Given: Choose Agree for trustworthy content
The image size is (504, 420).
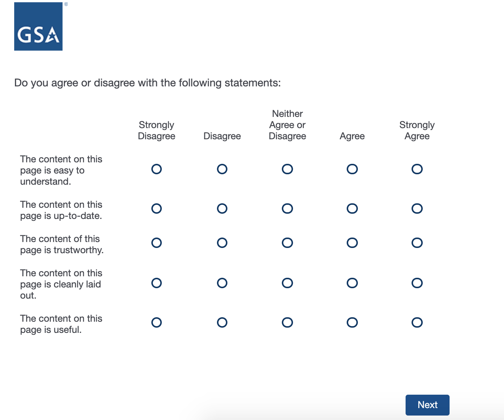Looking at the screenshot, I should coord(352,243).
